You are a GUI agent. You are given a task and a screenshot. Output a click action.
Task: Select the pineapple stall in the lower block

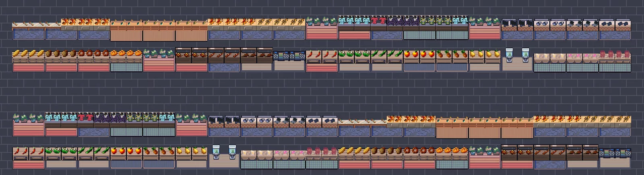tap(159, 157)
